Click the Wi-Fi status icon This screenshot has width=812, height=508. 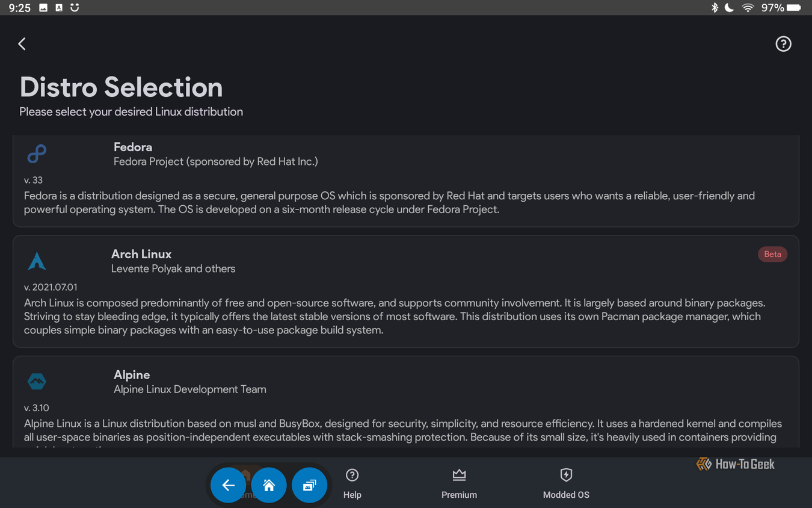point(748,8)
